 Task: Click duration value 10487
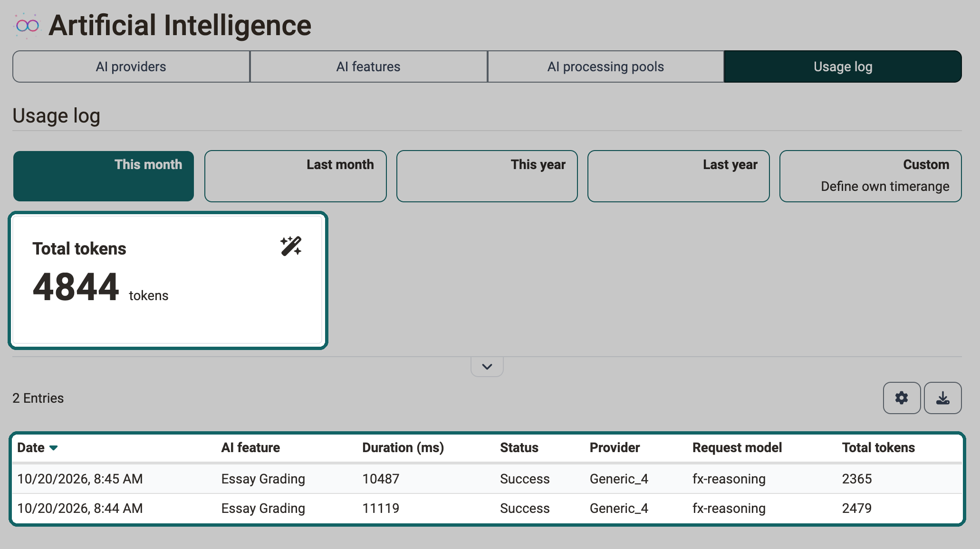click(381, 479)
